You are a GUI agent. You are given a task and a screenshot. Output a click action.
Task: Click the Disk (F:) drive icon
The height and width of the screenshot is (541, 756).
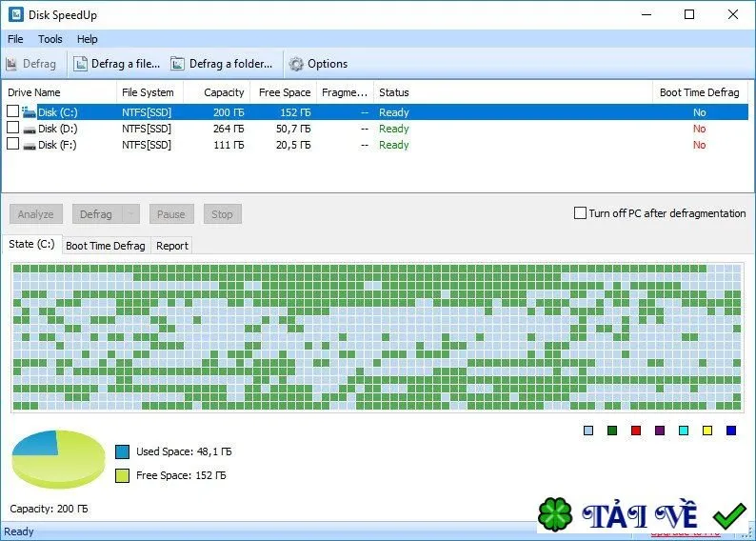pos(30,146)
